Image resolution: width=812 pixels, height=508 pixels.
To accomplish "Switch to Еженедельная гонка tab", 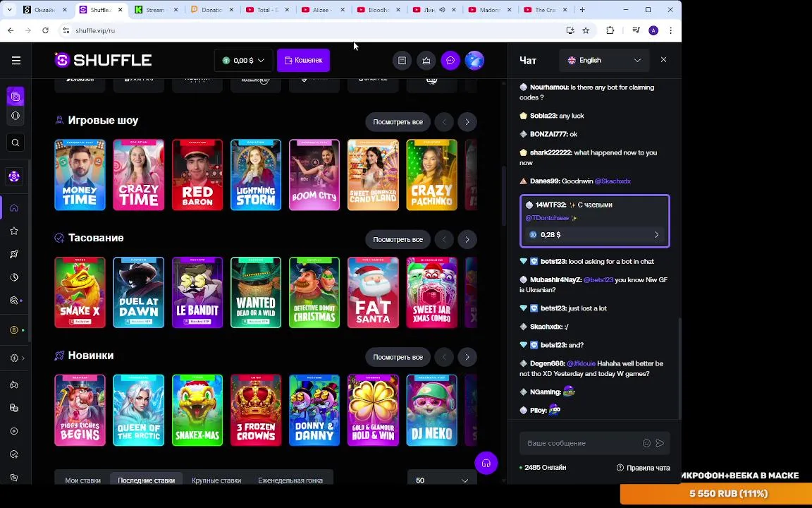I will [x=290, y=480].
